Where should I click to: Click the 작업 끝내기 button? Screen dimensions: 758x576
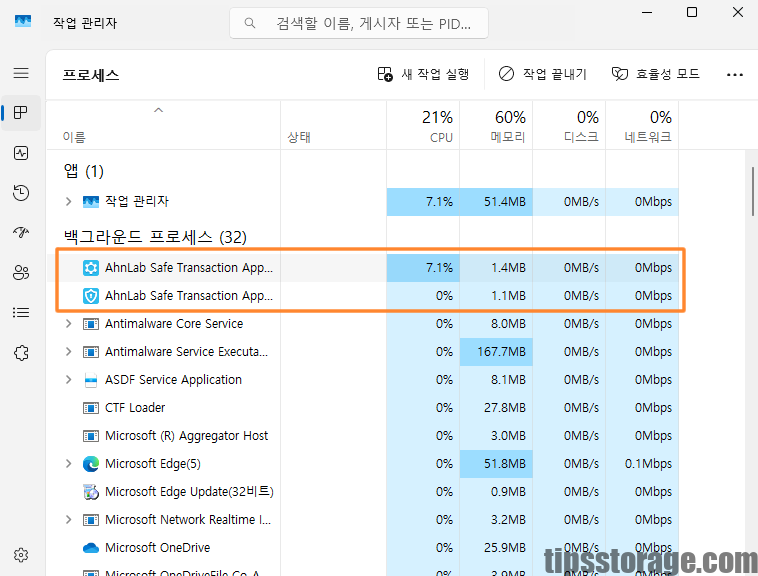543,74
